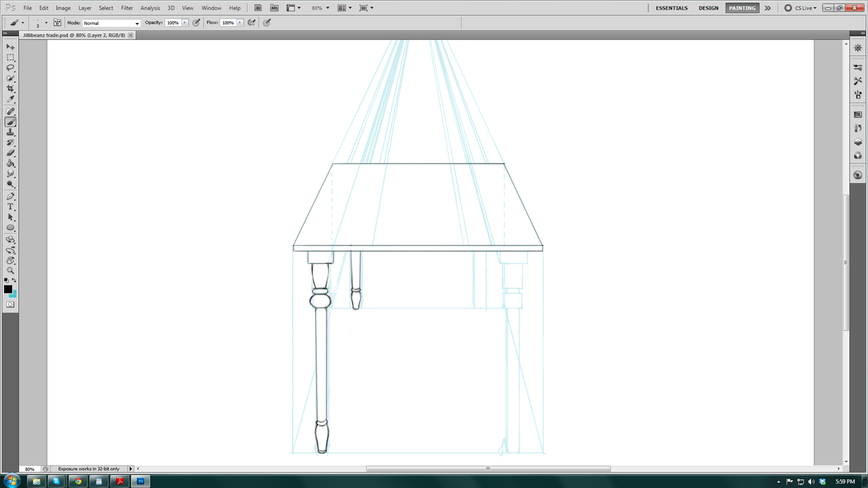The image size is (868, 488).
Task: Select the Move tool
Action: point(11,47)
